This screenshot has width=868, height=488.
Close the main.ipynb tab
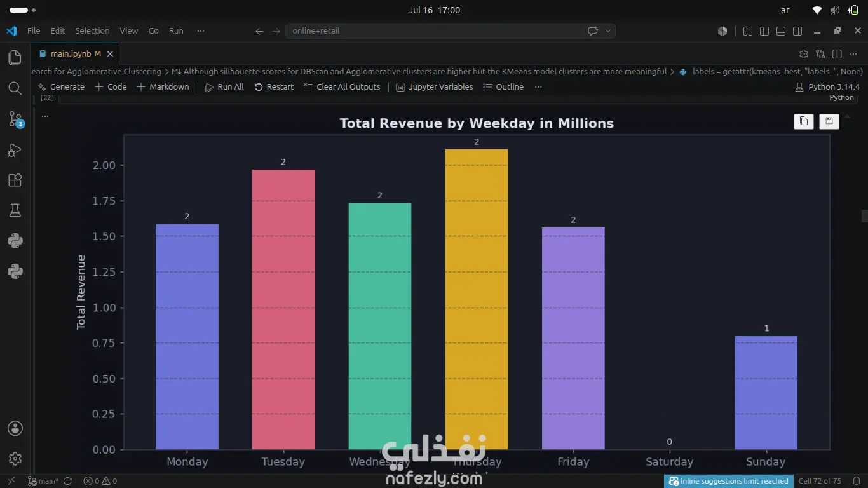(x=110, y=54)
